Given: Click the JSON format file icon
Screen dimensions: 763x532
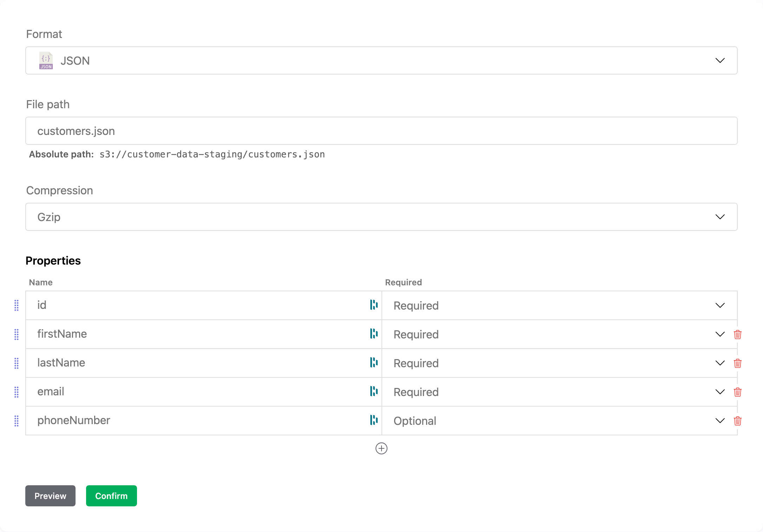Looking at the screenshot, I should click(46, 60).
